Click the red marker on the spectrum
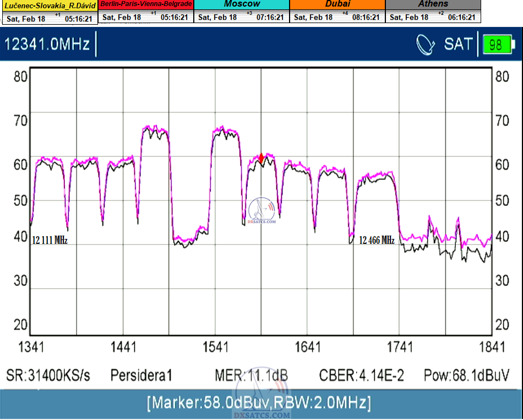Image resolution: width=523 pixels, height=420 pixels. [261, 159]
